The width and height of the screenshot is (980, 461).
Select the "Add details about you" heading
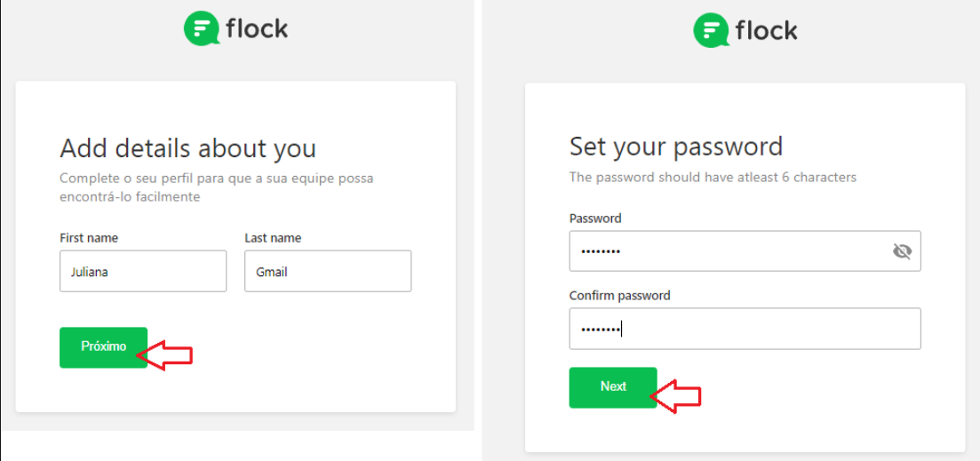pos(188,149)
